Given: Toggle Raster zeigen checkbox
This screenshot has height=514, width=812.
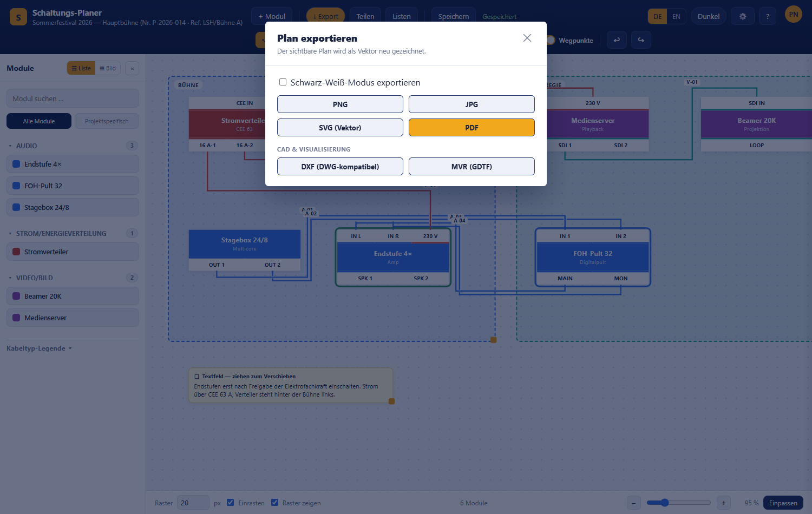Looking at the screenshot, I should click(x=274, y=503).
